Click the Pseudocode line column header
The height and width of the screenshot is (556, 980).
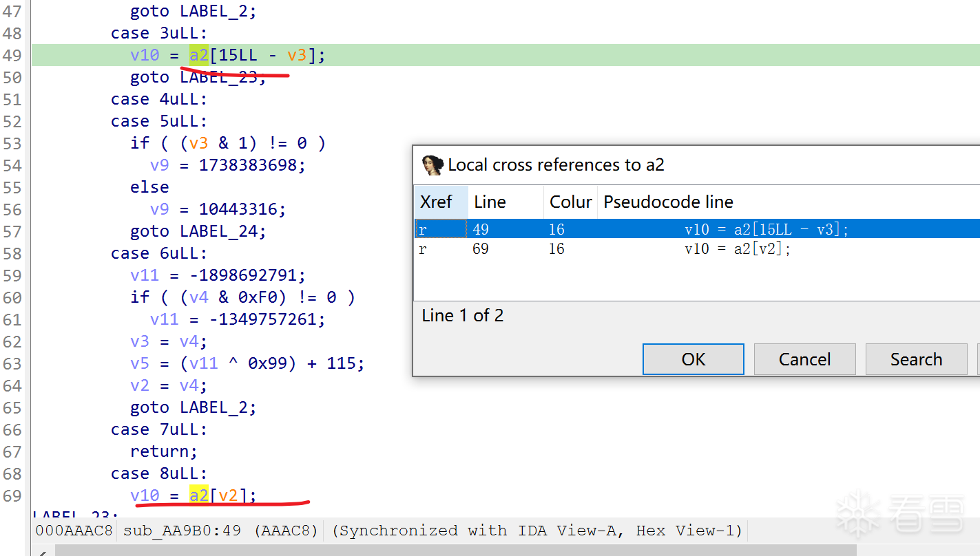coord(668,202)
